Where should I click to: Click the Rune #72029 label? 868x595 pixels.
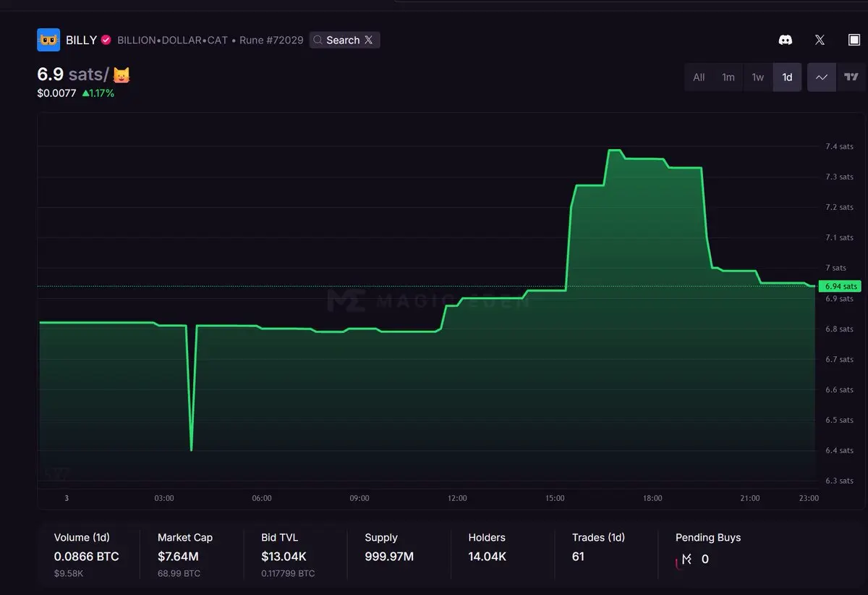pyautogui.click(x=271, y=40)
